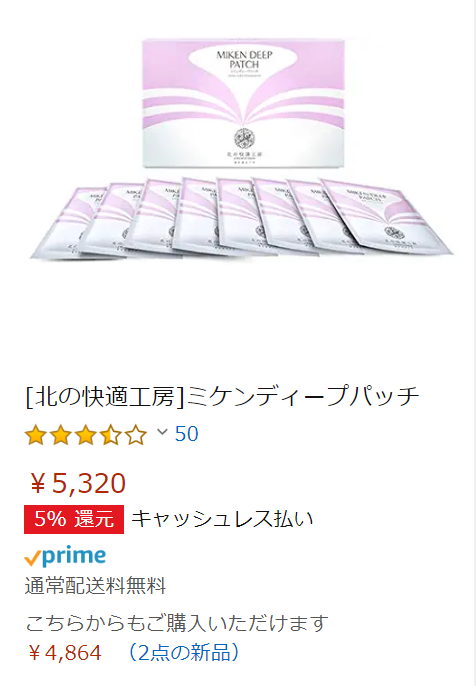Click the 5% 還元 red badge

click(x=74, y=519)
